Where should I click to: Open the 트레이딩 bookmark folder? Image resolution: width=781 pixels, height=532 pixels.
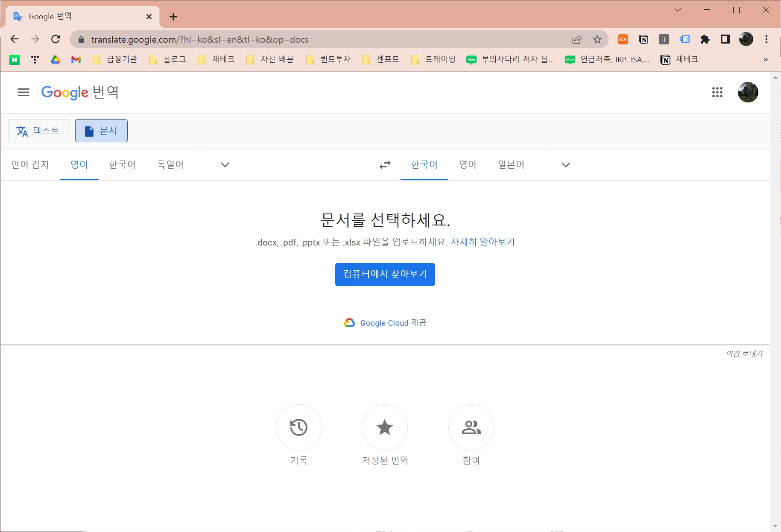tap(433, 60)
